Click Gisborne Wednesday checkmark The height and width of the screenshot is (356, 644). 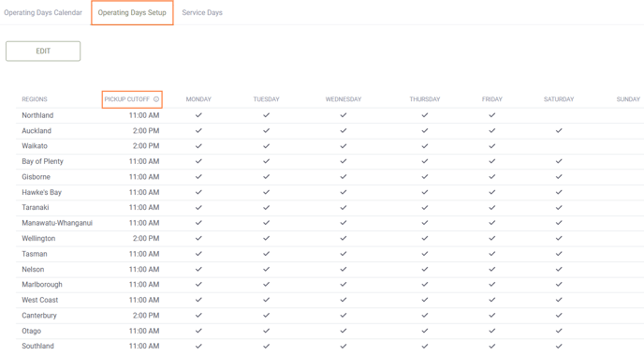(x=344, y=177)
